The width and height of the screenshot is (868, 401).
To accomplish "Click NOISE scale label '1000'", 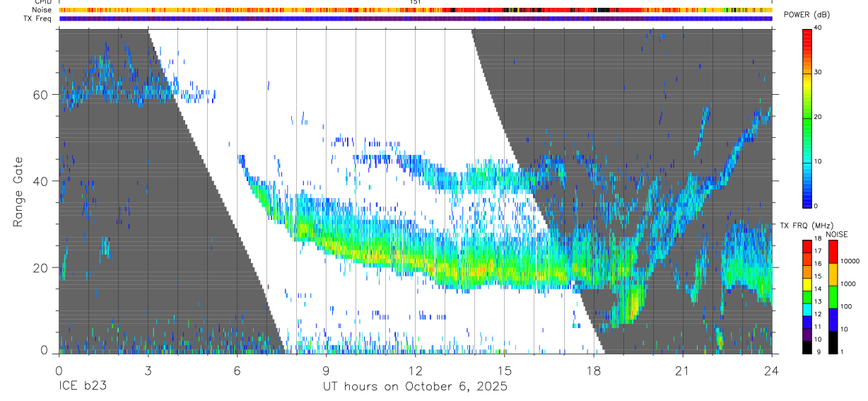I will click(x=848, y=284).
